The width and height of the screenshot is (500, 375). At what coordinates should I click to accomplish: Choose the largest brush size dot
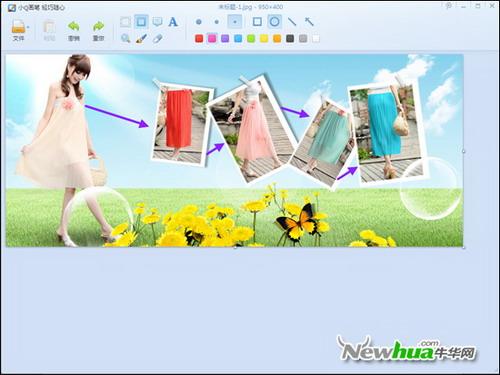pyautogui.click(x=199, y=22)
